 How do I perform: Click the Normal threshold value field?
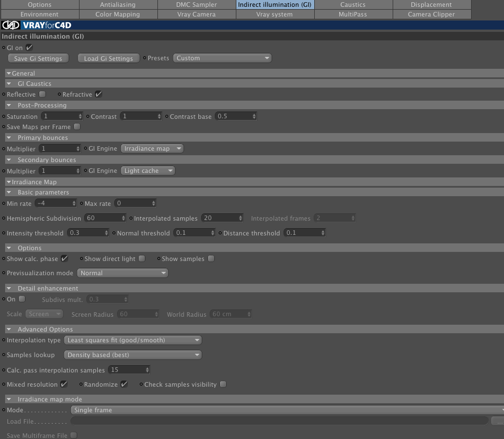tap(194, 233)
